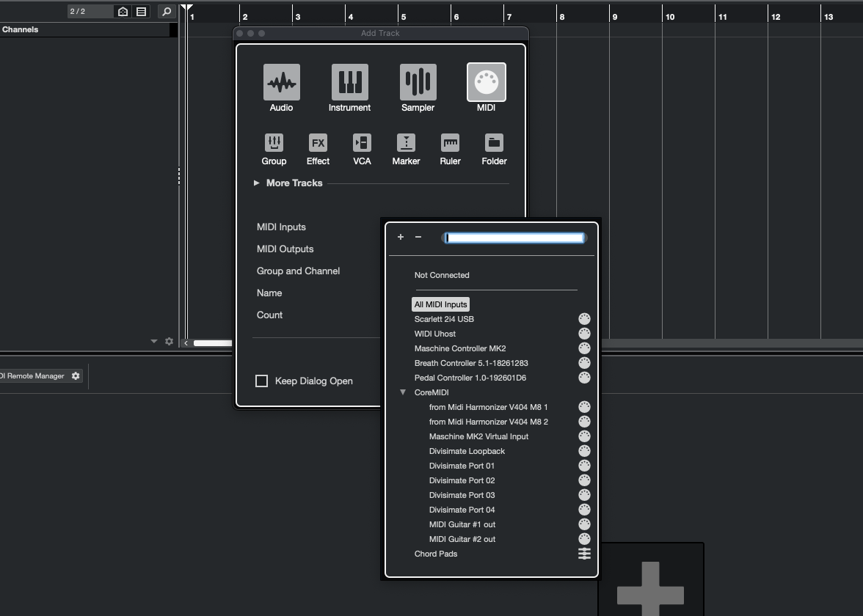This screenshot has width=863, height=616.
Task: Expand the More Tracks section
Action: [x=257, y=183]
